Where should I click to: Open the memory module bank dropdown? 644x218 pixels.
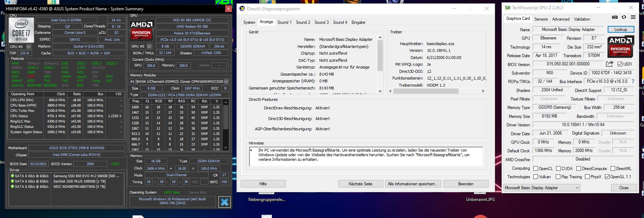tap(226, 81)
